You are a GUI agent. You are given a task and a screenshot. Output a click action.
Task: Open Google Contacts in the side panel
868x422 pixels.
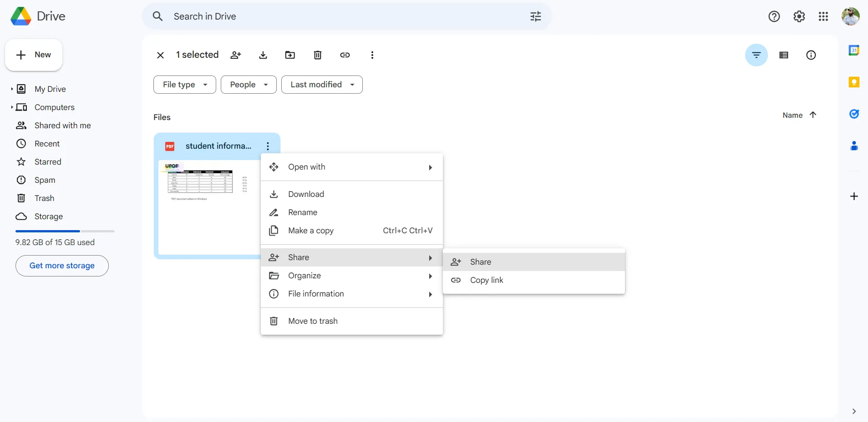pos(855,146)
